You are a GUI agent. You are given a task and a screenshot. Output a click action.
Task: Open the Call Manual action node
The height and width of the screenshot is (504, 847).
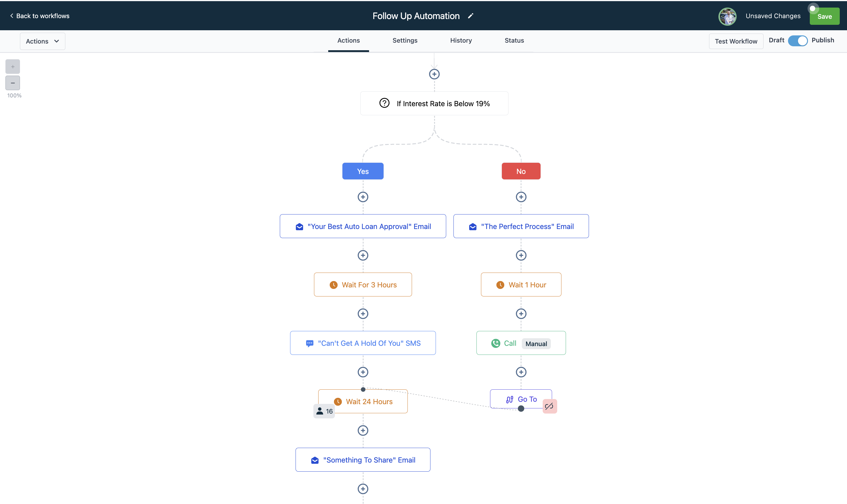pos(521,343)
